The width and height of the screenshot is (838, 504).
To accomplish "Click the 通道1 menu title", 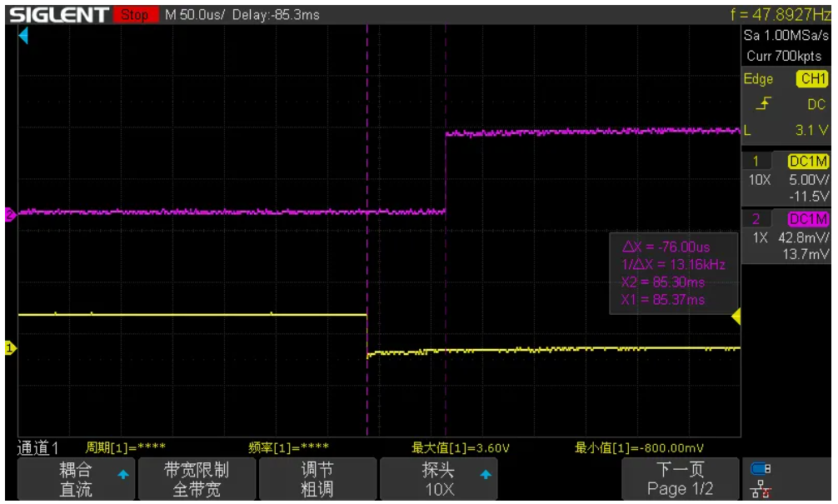I will pyautogui.click(x=37, y=447).
